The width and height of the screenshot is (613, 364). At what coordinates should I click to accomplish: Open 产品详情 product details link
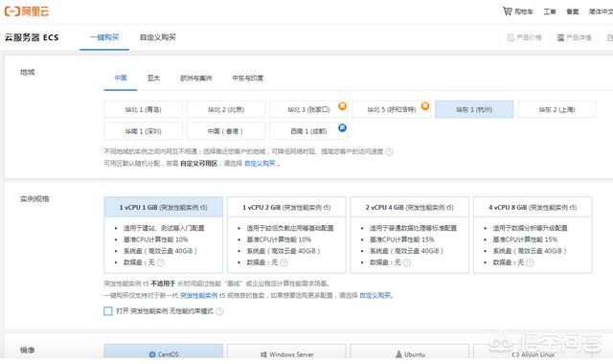(574, 37)
